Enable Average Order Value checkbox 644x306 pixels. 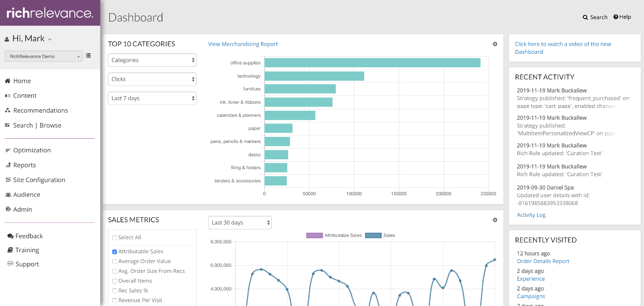click(114, 262)
